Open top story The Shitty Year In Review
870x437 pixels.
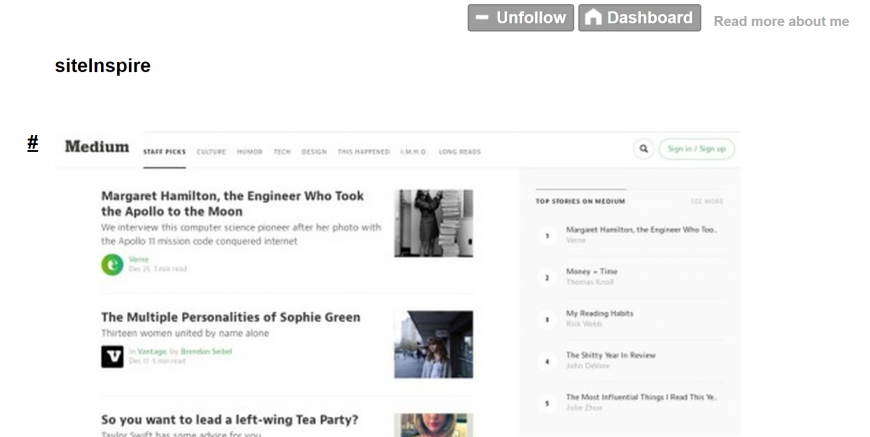(611, 355)
